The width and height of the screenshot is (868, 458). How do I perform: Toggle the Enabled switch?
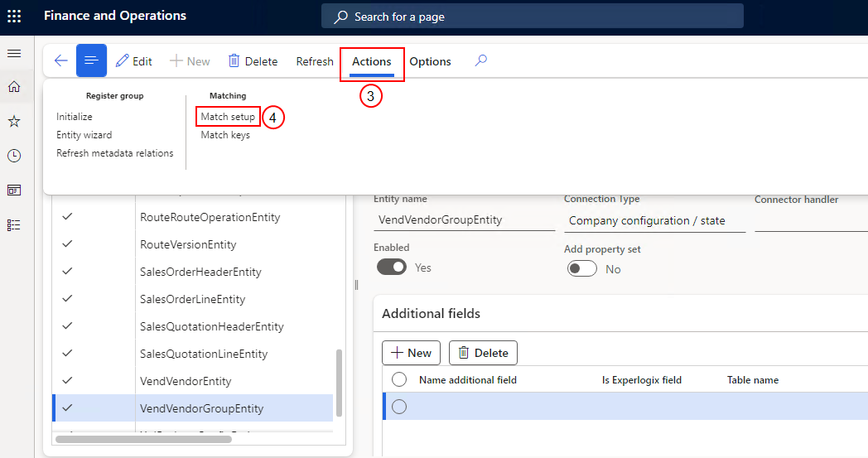tap(392, 267)
